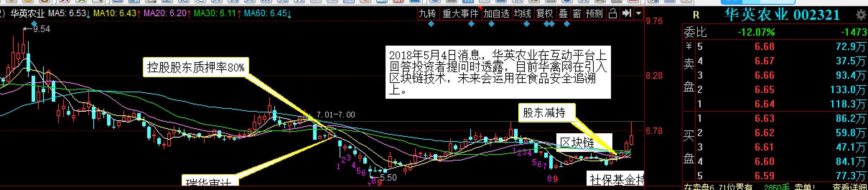Click the 委比 label
The image size is (868, 190).
click(x=695, y=32)
